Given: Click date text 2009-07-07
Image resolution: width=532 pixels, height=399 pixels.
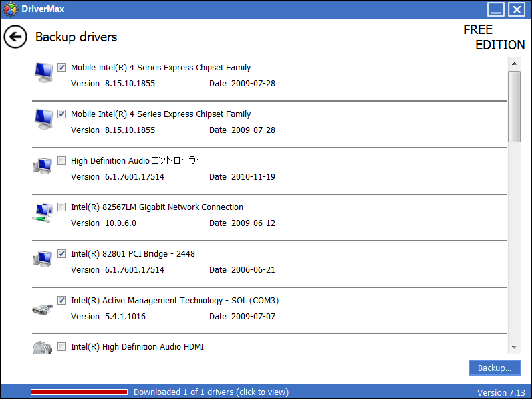Looking at the screenshot, I should point(253,317).
